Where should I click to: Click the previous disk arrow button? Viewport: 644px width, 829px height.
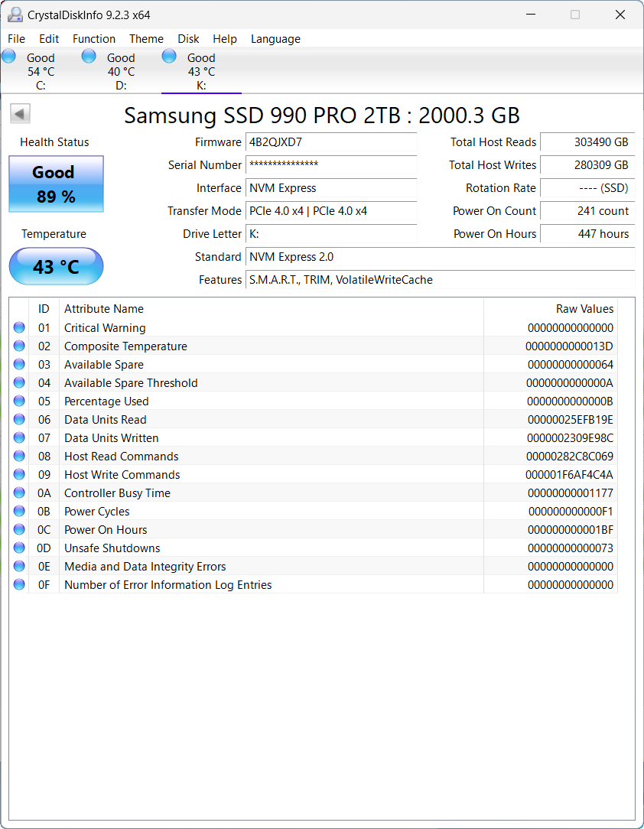pyautogui.click(x=20, y=114)
